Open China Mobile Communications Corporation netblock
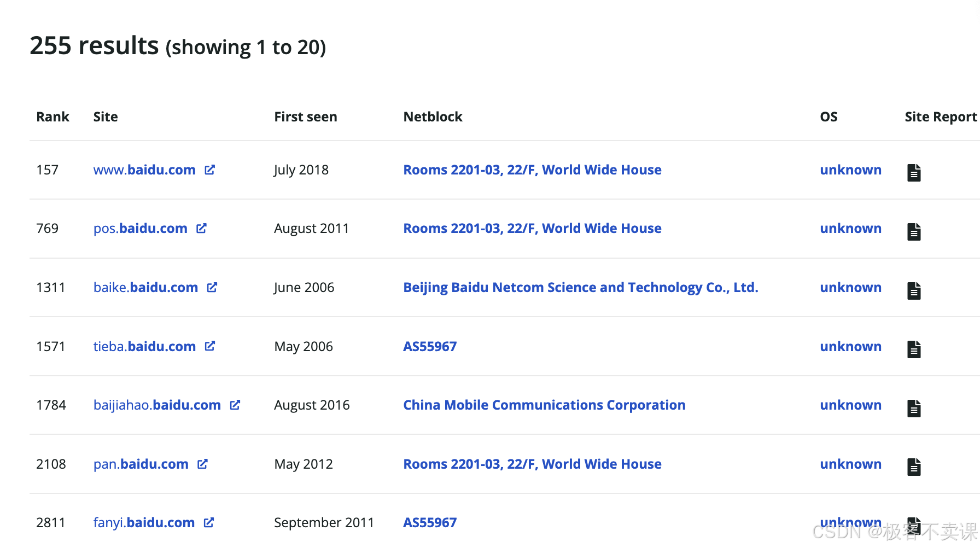The image size is (980, 548). 544,405
